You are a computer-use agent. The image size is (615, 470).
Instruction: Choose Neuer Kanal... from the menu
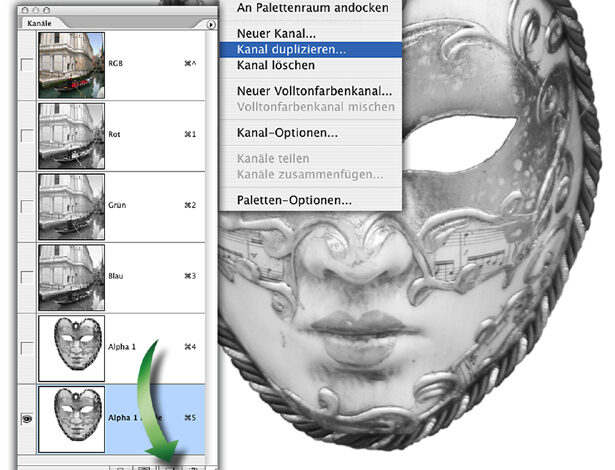point(276,33)
